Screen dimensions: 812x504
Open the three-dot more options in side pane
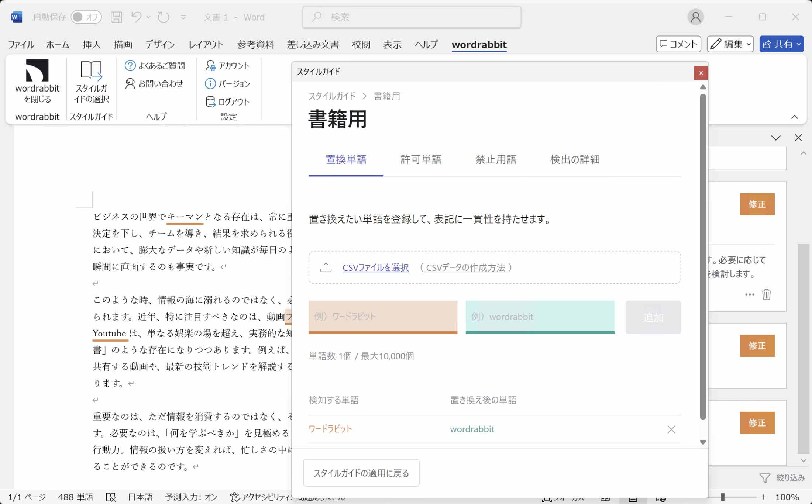[x=750, y=294]
